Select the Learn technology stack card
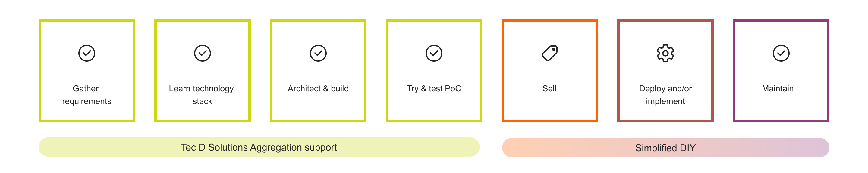The height and width of the screenshot is (173, 868). pyautogui.click(x=203, y=70)
